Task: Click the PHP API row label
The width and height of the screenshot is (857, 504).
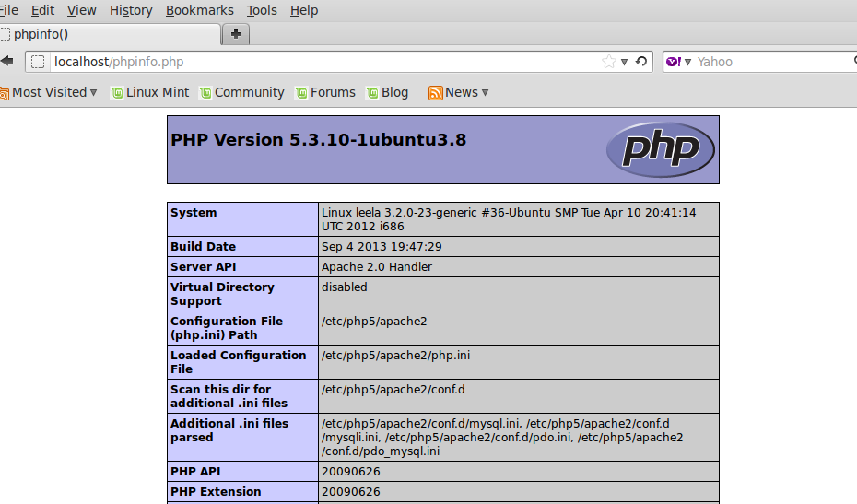Action: [195, 471]
